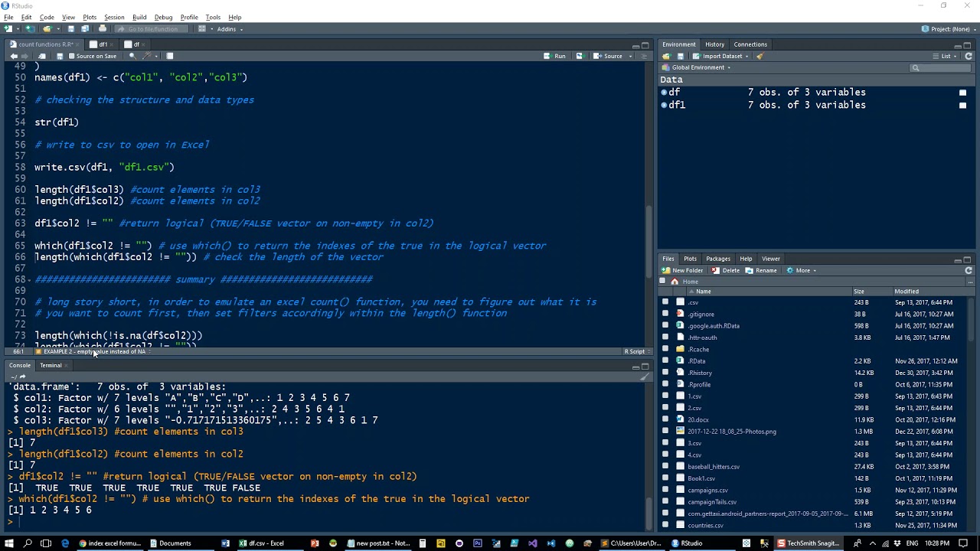Open find/replace magnifier in editor
Viewport: 980px width, 551px height.
point(132,56)
